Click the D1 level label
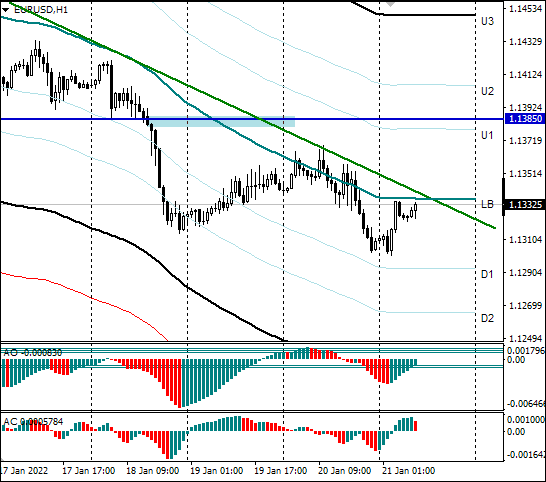This screenshot has height=482, width=546. [487, 274]
